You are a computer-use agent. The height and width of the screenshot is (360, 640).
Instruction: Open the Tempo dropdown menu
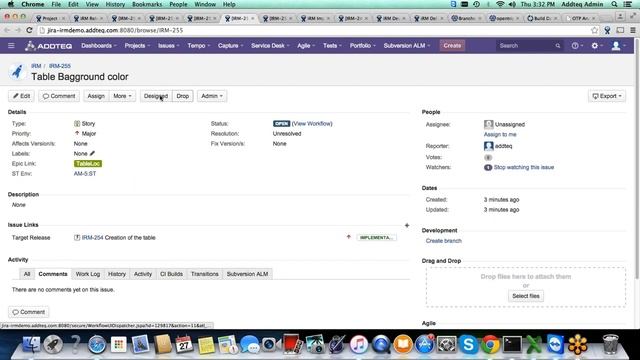click(198, 46)
